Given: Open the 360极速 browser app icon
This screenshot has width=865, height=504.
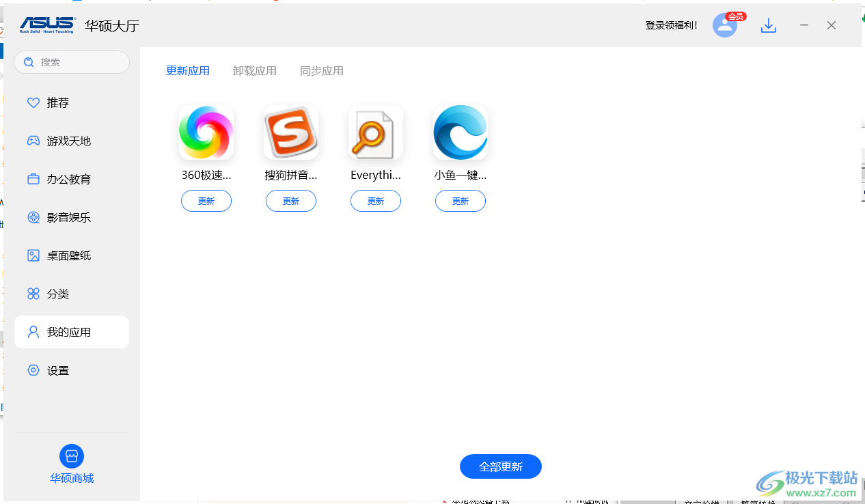Looking at the screenshot, I should coord(206,132).
